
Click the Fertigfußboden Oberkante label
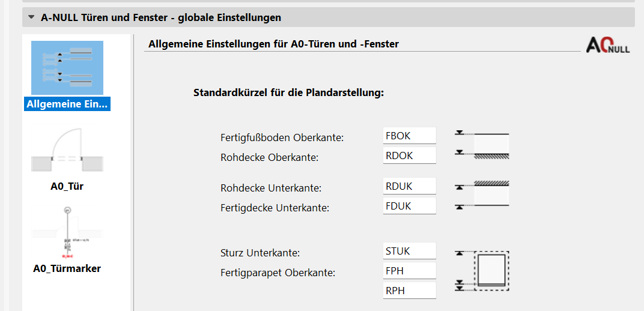pos(282,138)
